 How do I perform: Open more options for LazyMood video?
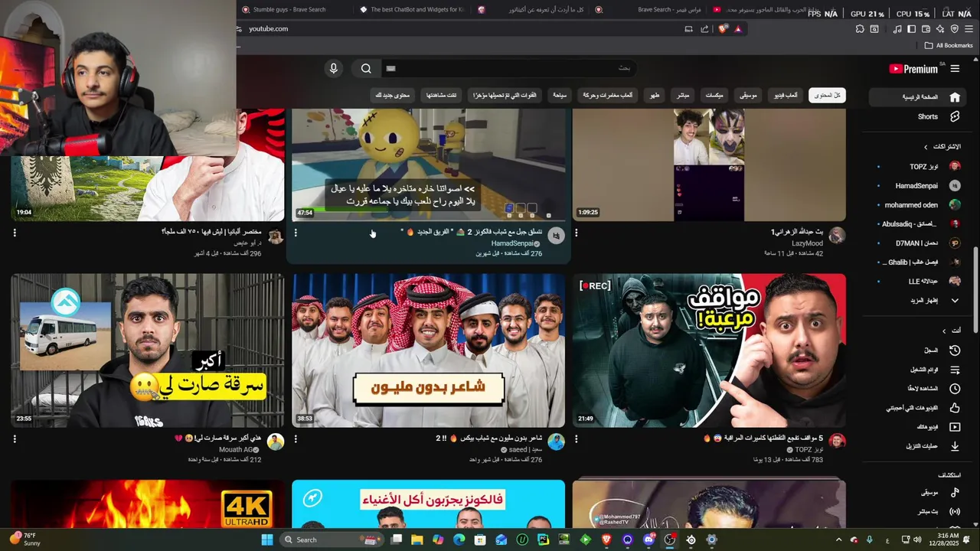pyautogui.click(x=577, y=233)
